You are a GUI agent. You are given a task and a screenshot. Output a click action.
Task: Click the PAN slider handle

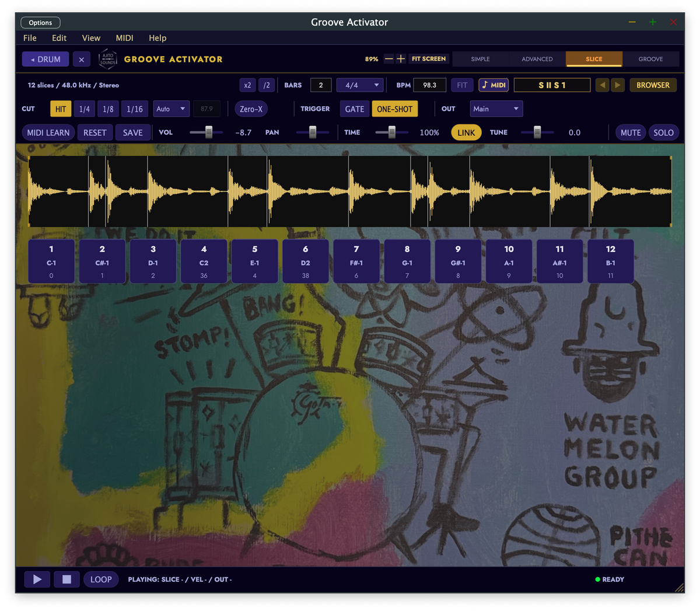[313, 132]
